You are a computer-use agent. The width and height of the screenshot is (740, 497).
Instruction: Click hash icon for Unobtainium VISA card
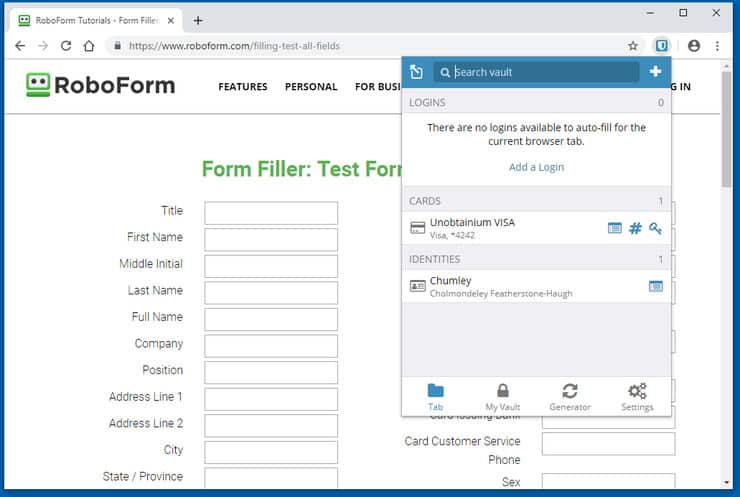click(x=635, y=228)
